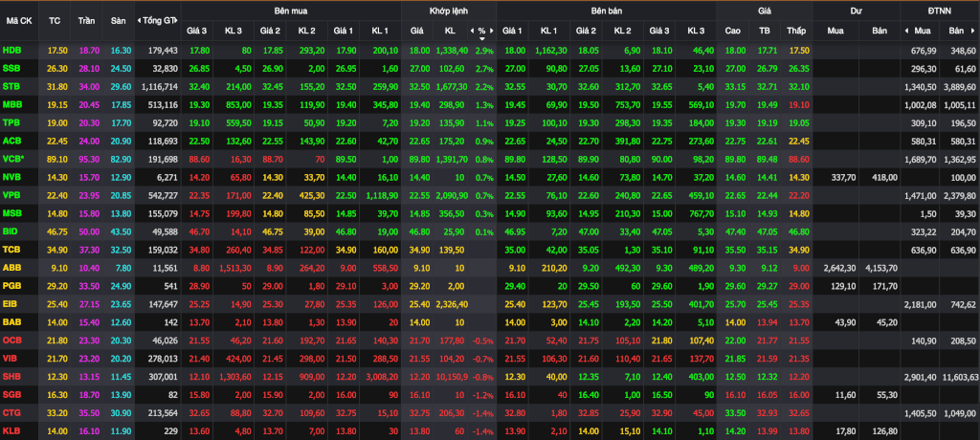Image resolution: width=980 pixels, height=440 pixels.
Task: Toggle the sort-descending indicator under % header
Action: point(482,38)
